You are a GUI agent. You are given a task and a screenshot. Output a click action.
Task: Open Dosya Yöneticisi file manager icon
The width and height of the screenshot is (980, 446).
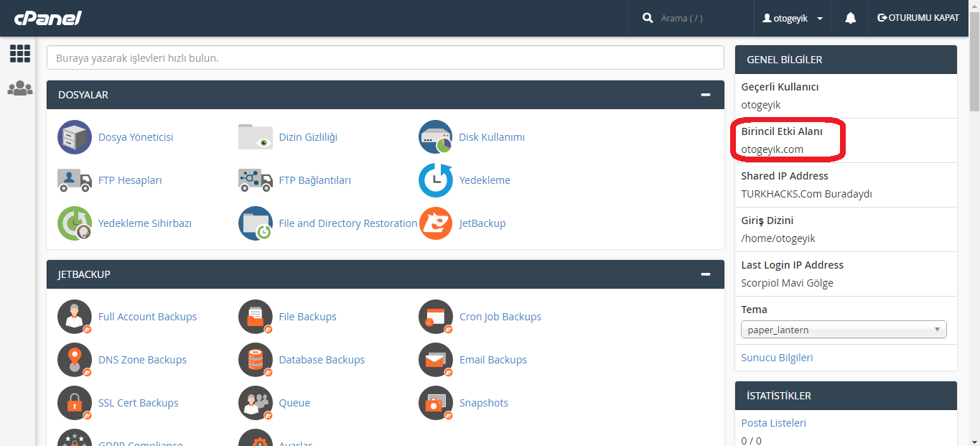point(75,137)
